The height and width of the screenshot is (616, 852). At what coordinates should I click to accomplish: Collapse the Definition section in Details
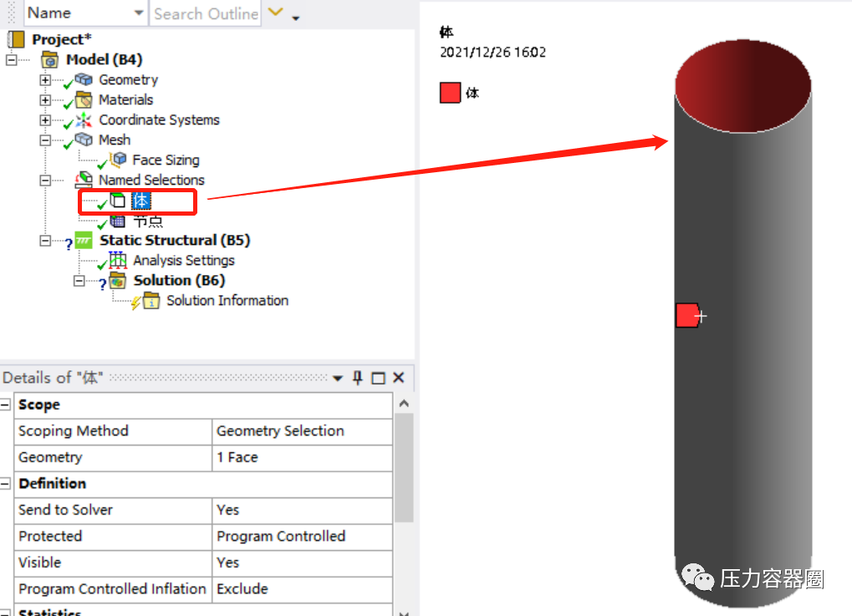(x=5, y=483)
